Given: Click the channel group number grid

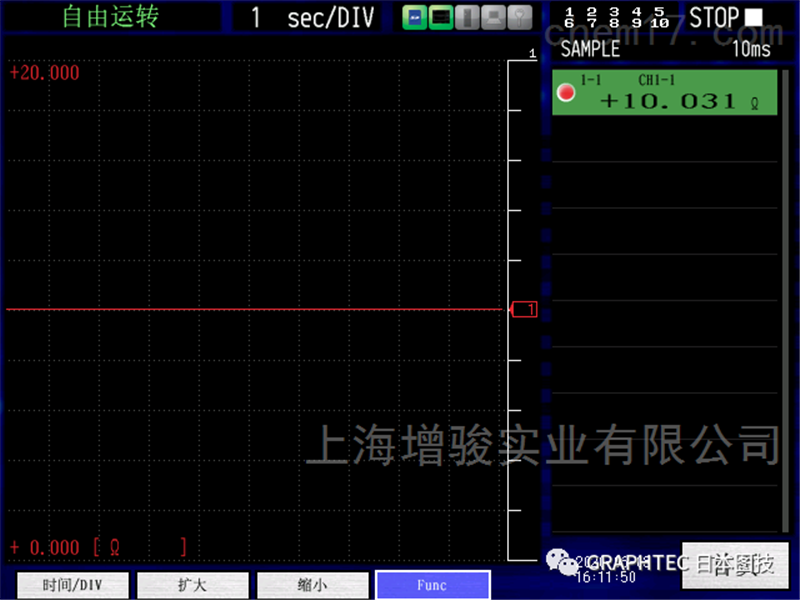Looking at the screenshot, I should [615, 17].
